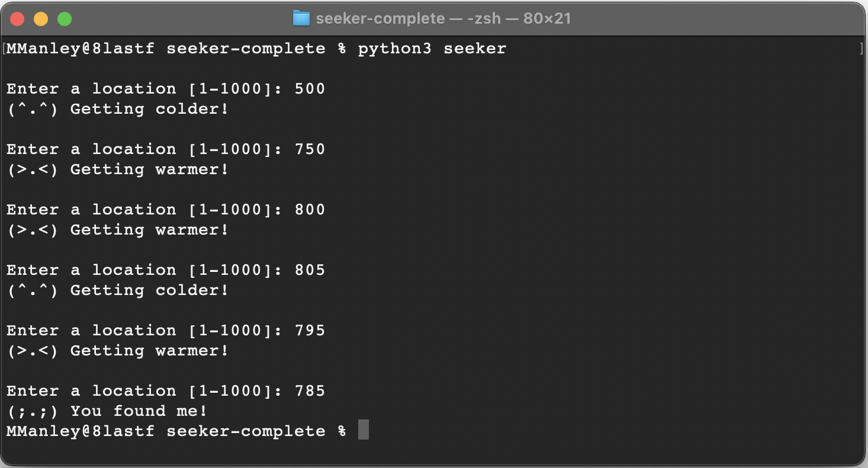Click the folder icon in the title bar
Image resolution: width=868 pixels, height=468 pixels.
pos(302,18)
